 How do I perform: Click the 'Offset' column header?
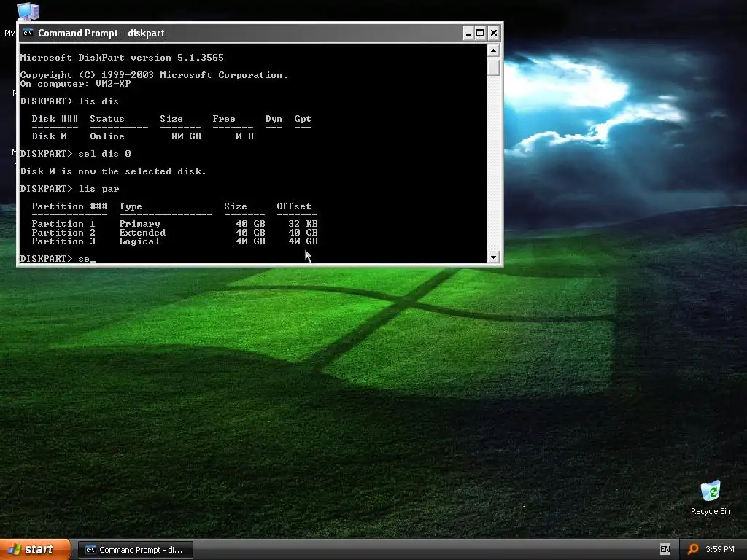(294, 206)
